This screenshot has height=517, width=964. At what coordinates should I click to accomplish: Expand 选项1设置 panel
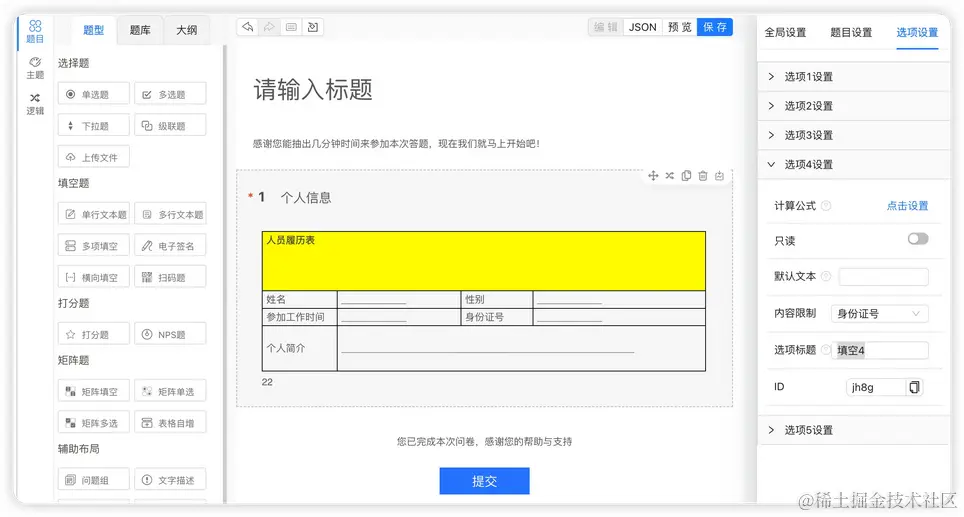854,76
